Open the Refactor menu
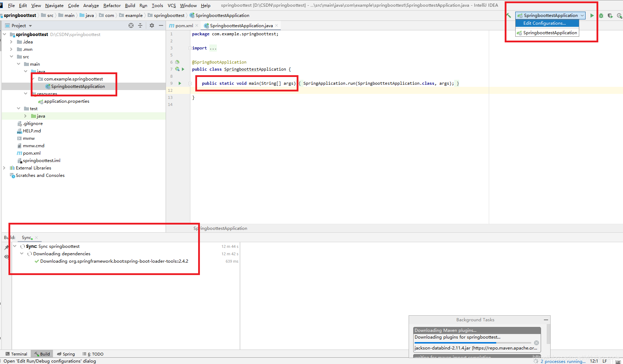 point(112,5)
